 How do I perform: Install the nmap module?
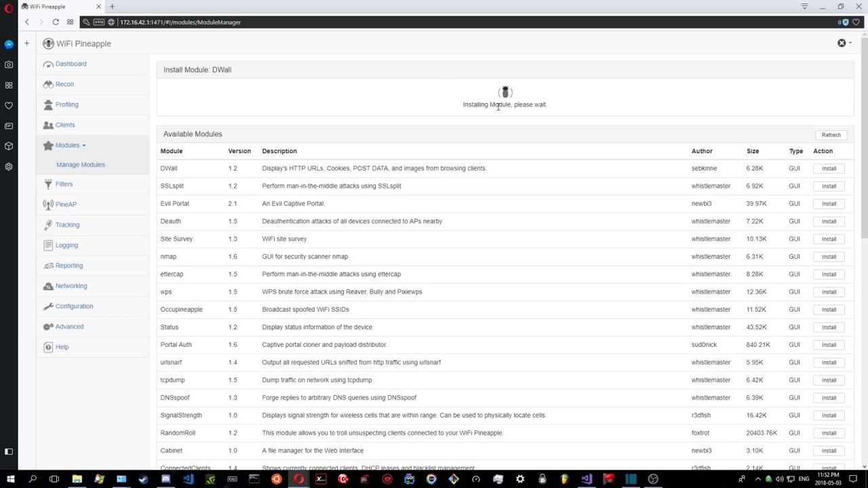click(829, 256)
